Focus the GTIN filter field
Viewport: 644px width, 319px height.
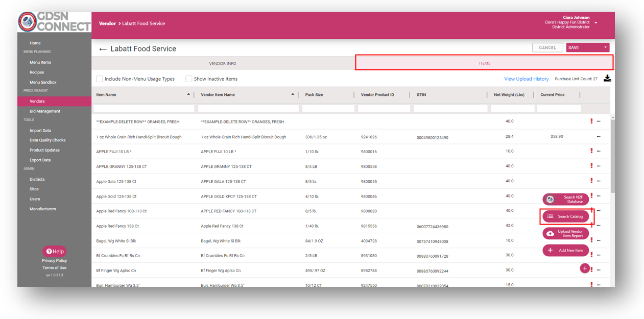tap(450, 109)
